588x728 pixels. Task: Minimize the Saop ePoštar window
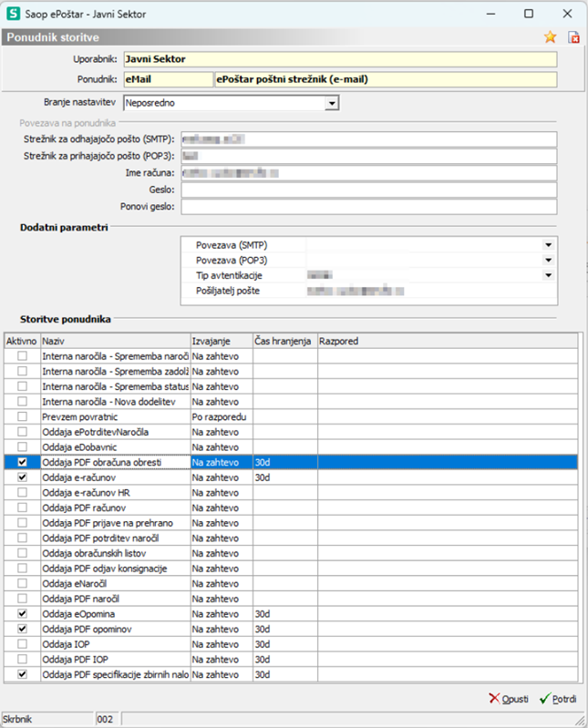click(490, 14)
